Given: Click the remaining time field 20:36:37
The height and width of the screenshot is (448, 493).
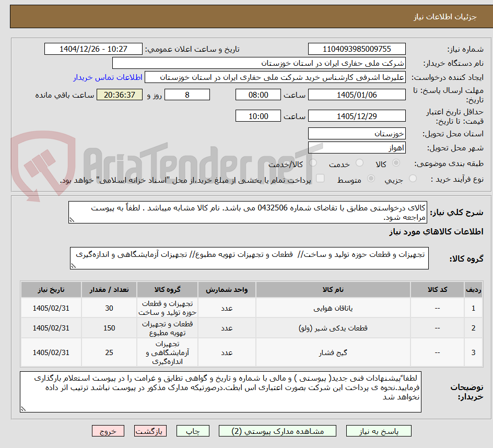Looking at the screenshot, I should [120, 95].
